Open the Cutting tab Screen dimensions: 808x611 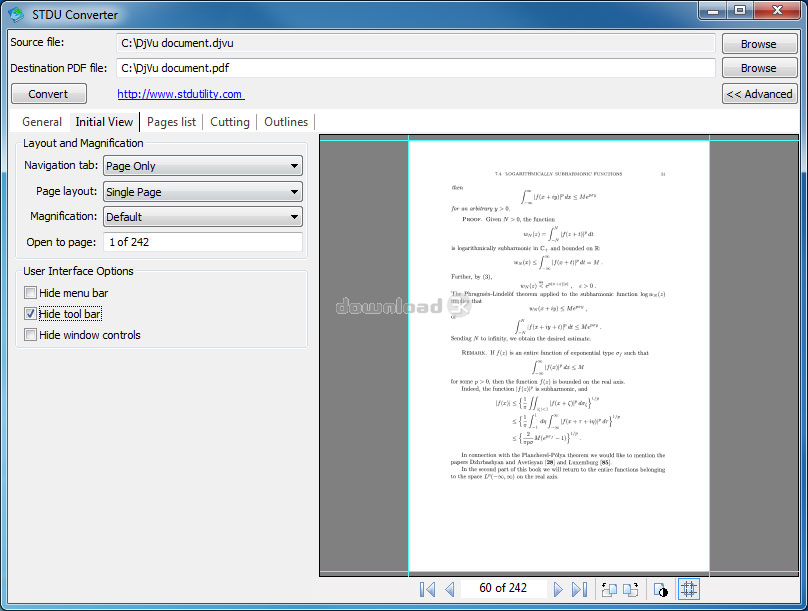[230, 122]
